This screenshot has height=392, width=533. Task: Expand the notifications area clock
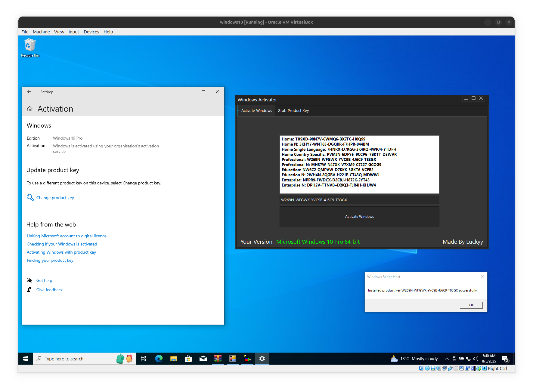pyautogui.click(x=489, y=359)
